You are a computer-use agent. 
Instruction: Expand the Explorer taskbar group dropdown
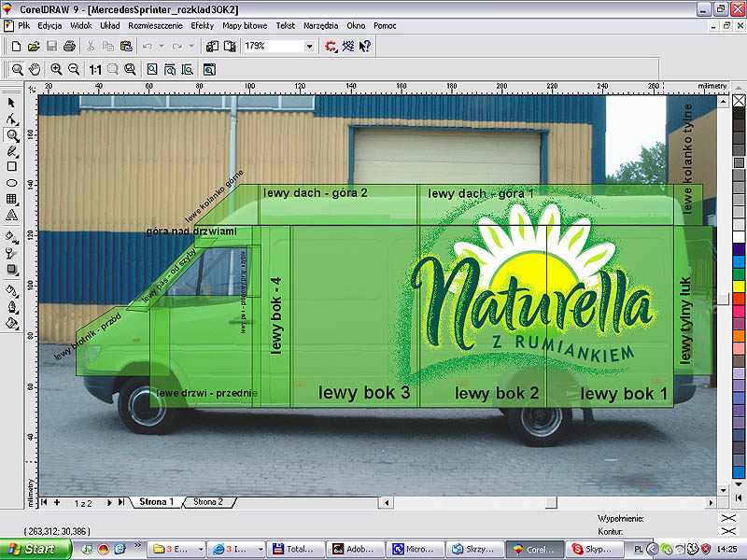(201, 550)
